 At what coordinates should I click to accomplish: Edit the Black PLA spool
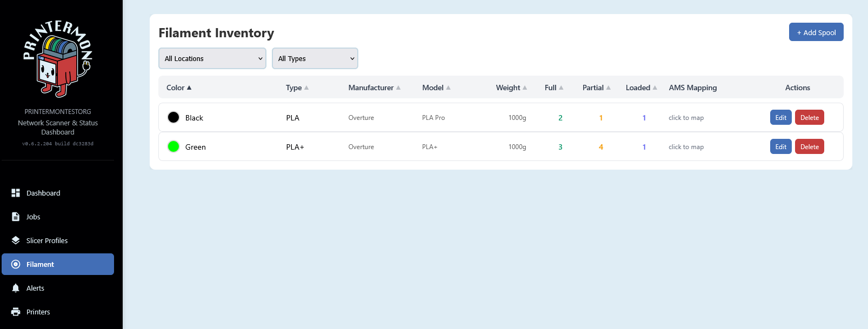[x=780, y=118]
